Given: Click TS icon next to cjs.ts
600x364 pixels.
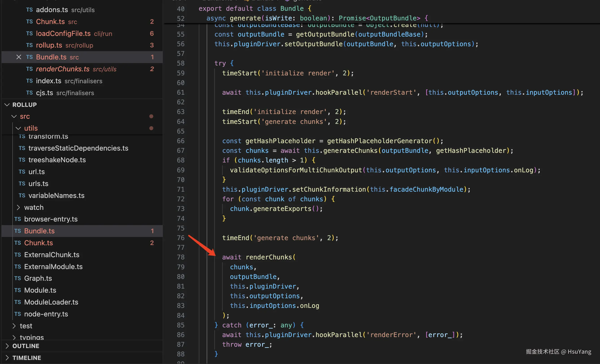Looking at the screenshot, I should 29,93.
